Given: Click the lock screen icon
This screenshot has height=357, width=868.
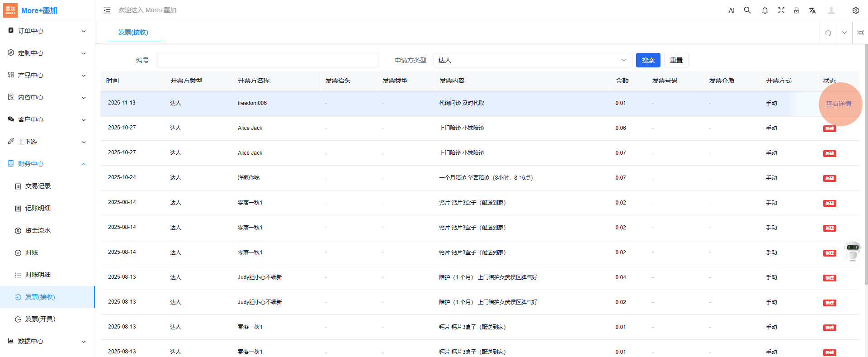Looking at the screenshot, I should [797, 10].
